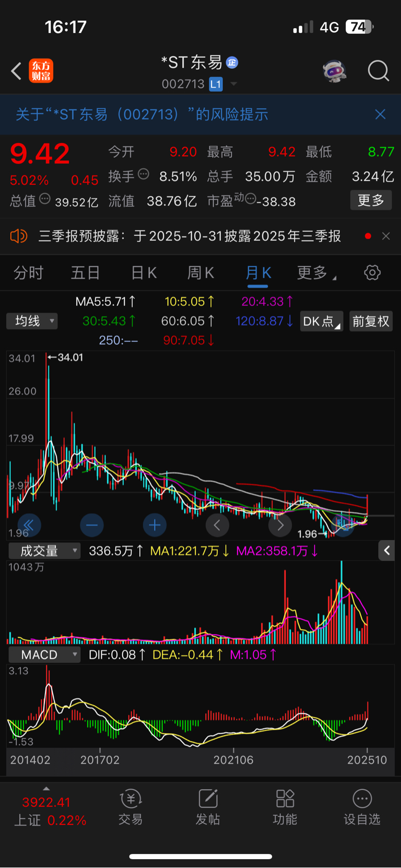Move chart left with left arrow circle

pos(217,525)
